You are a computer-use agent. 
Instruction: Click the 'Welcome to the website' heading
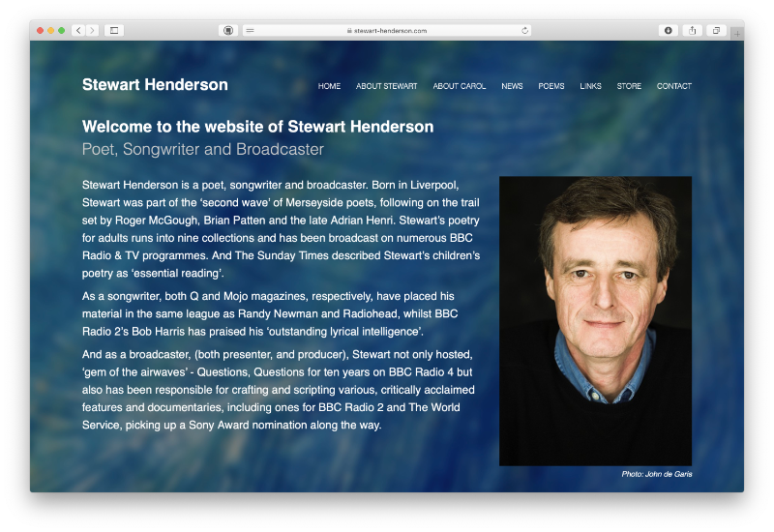tap(257, 127)
